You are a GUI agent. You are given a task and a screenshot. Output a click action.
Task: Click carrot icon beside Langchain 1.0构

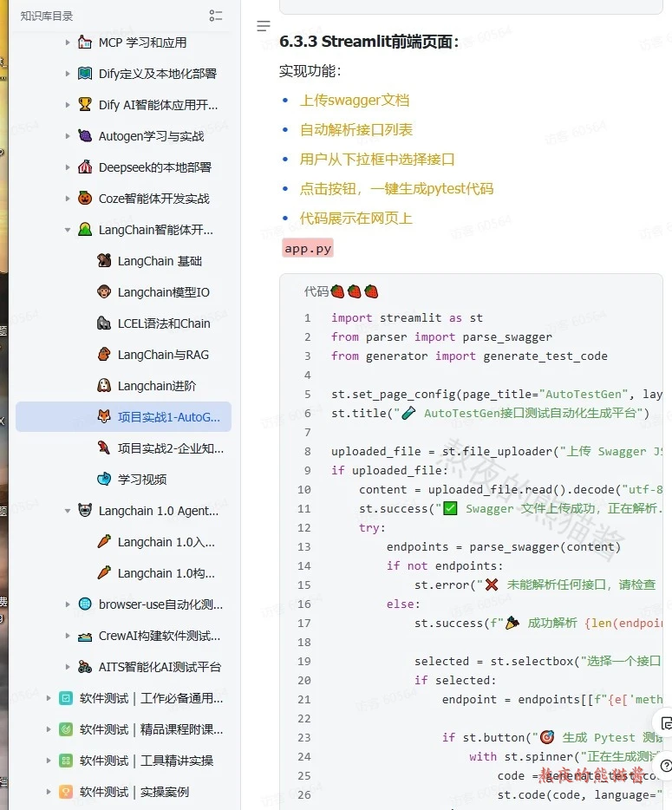tap(104, 573)
